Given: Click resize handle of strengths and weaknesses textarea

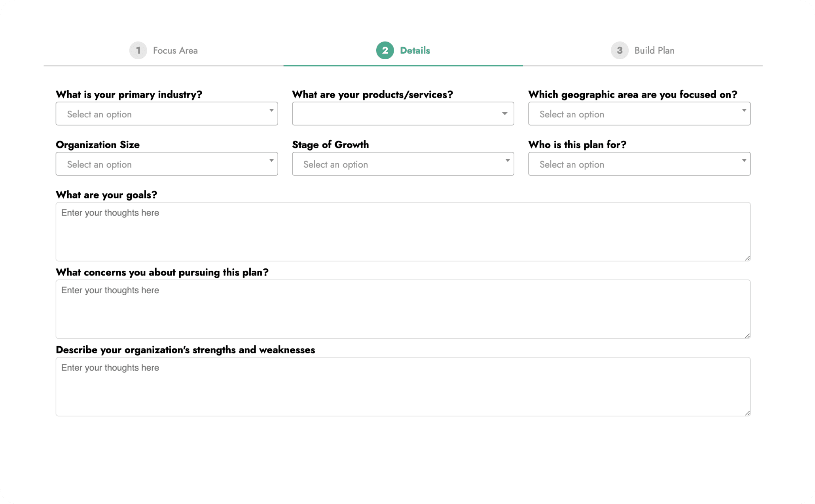Looking at the screenshot, I should pyautogui.click(x=747, y=413).
